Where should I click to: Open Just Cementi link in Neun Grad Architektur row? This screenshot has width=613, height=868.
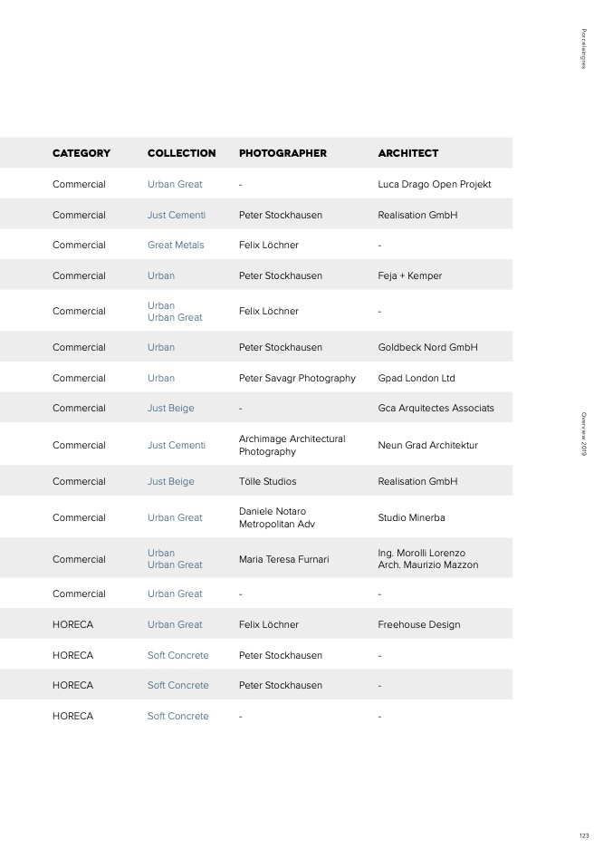(176, 445)
